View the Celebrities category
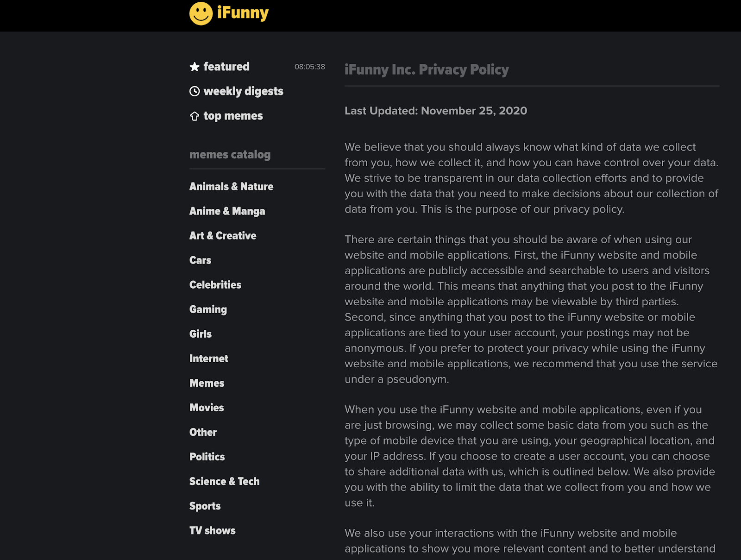This screenshot has width=741, height=560. (x=215, y=285)
